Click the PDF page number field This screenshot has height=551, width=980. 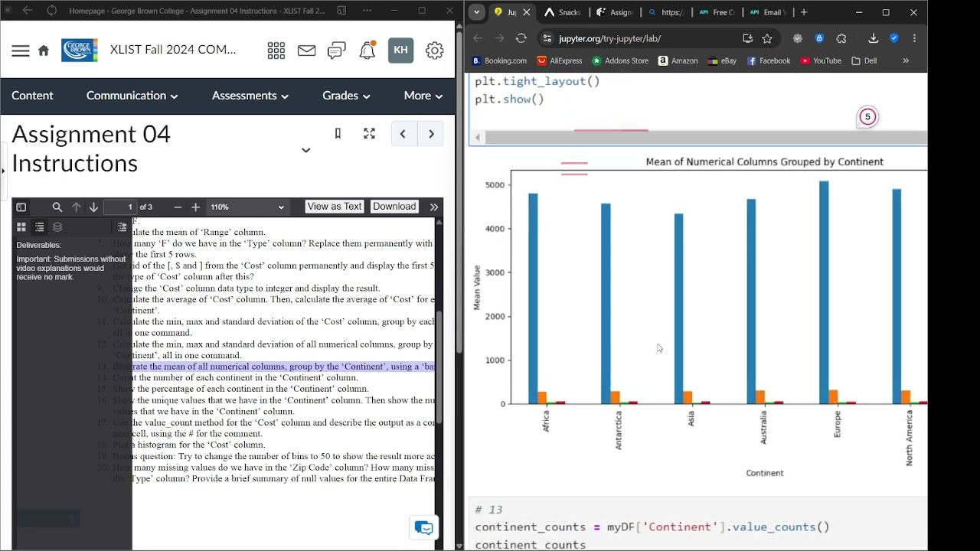(x=120, y=207)
